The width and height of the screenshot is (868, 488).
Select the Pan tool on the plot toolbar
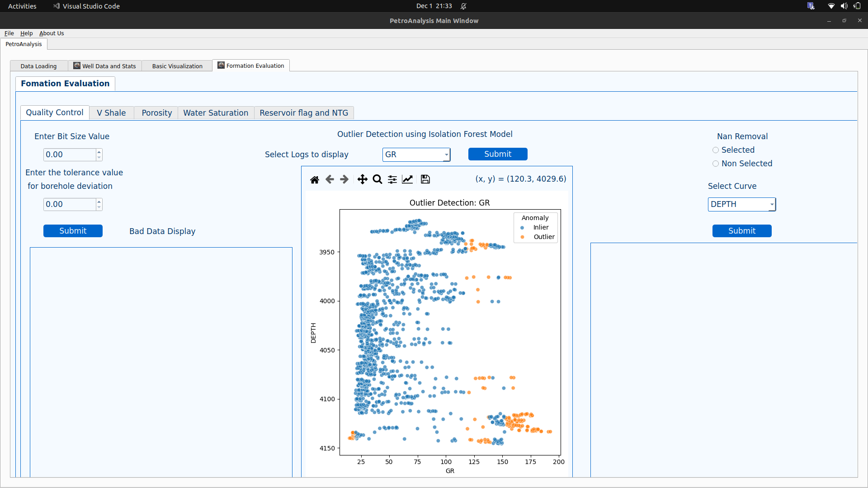click(363, 179)
